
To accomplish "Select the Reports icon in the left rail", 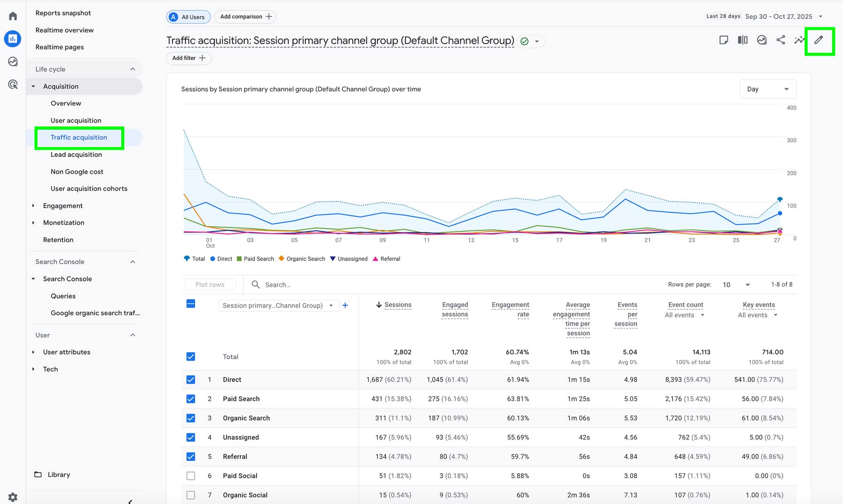I will click(x=13, y=39).
